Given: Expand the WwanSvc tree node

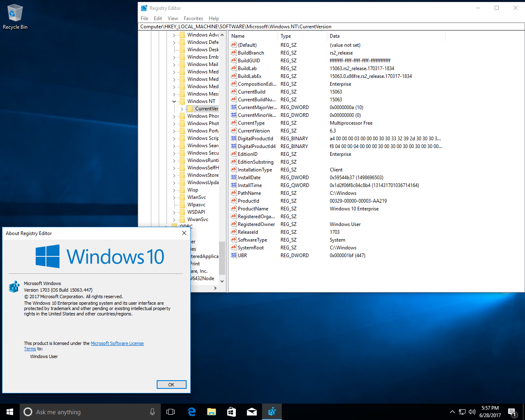Looking at the screenshot, I should click(174, 219).
